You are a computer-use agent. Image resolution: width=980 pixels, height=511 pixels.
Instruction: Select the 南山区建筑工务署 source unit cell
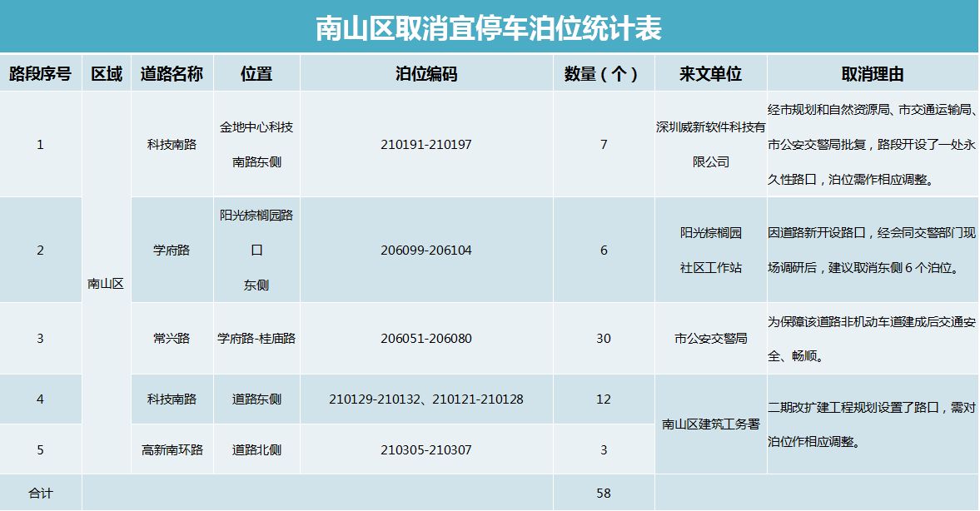710,424
